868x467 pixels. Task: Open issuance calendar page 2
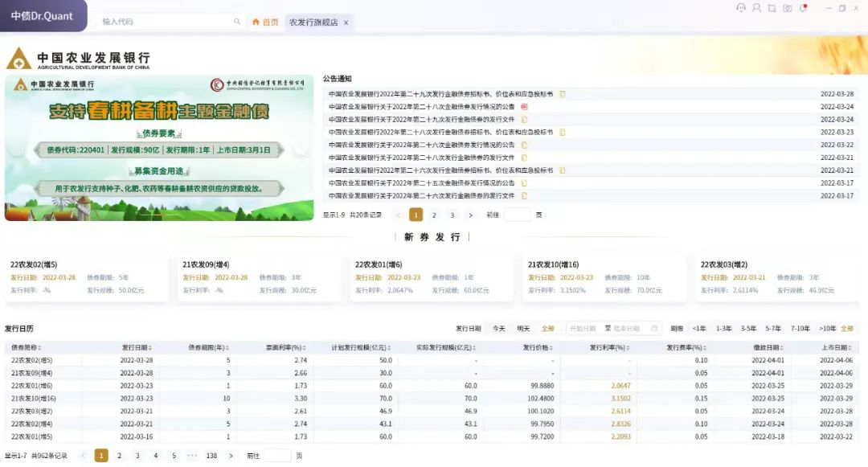click(119, 456)
